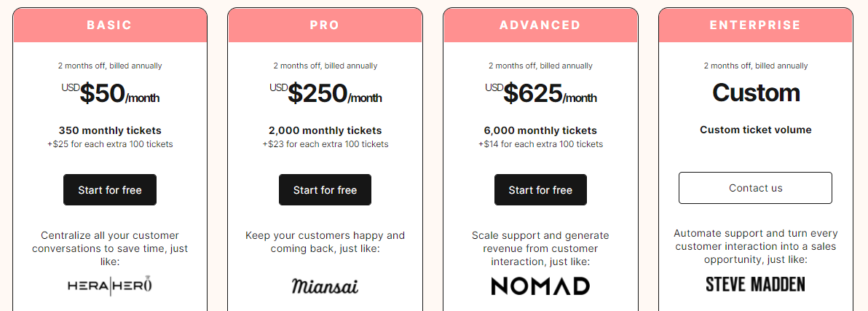The height and width of the screenshot is (311, 868).
Task: Start for free on Basic plan
Action: pos(110,190)
